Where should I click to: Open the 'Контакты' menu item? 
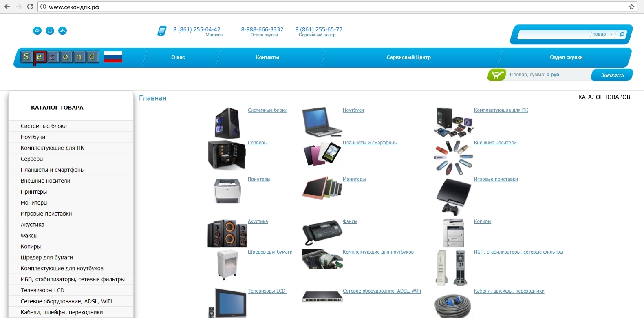267,57
